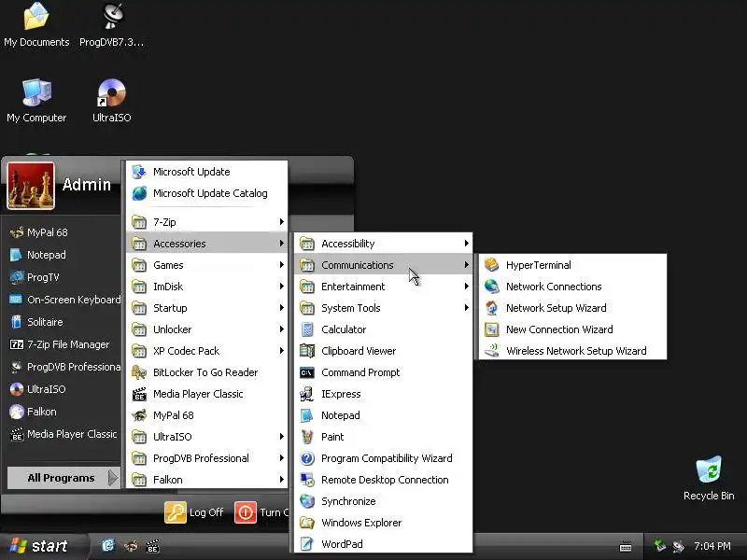Open Calculator from Accessories menu
Viewport: 747px width, 560px height.
coord(383,329)
